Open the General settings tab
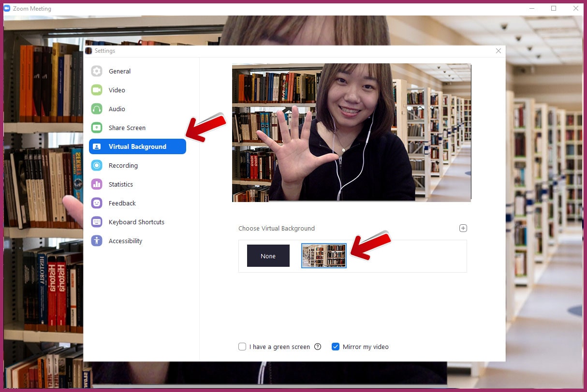This screenshot has width=587, height=392. [x=137, y=71]
